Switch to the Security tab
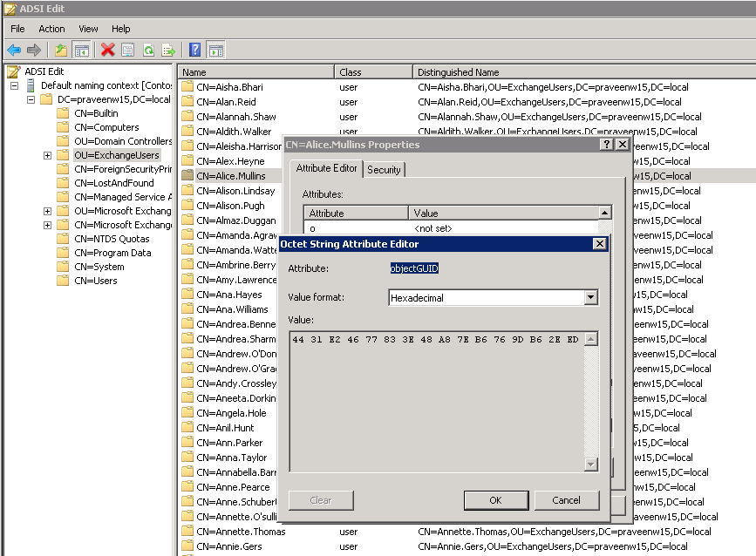 [x=384, y=170]
